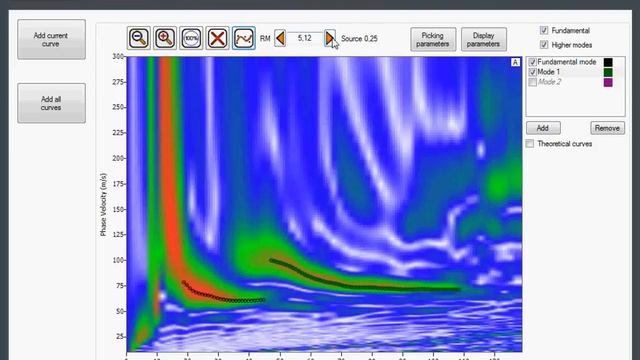Click the A marker in the plot corner
The image size is (640, 360).
pyautogui.click(x=515, y=62)
